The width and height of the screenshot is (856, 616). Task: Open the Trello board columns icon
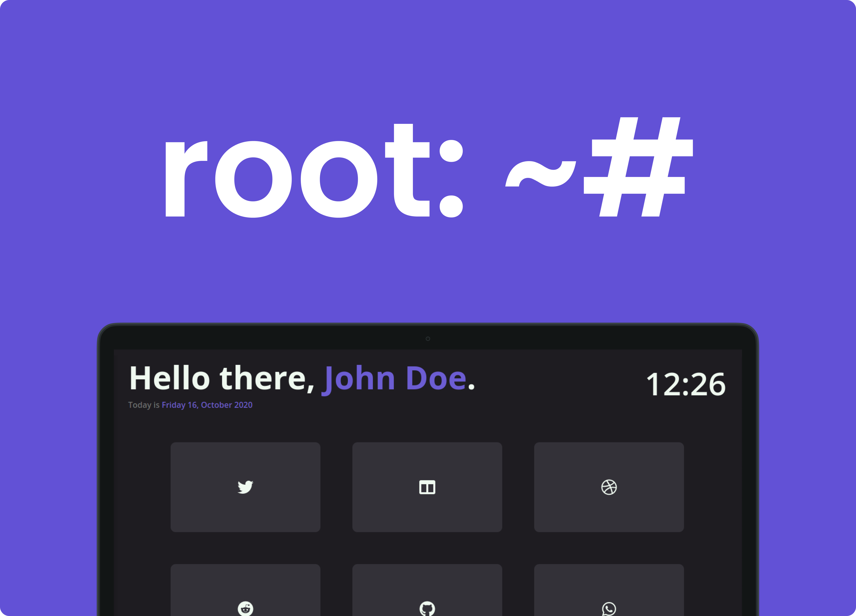click(427, 487)
